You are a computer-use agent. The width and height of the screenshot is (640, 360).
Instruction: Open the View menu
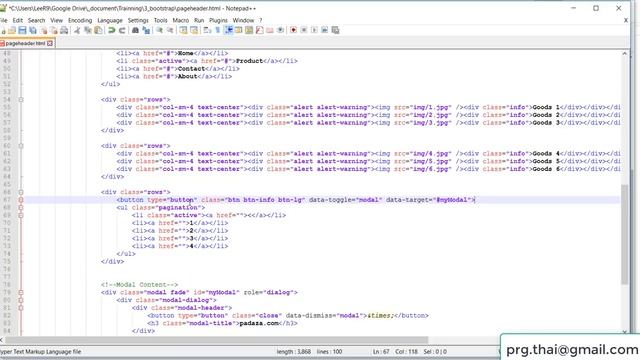pos(56,20)
